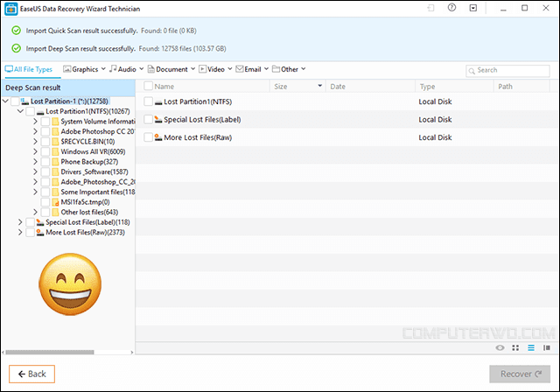Select the Deep Scan result header
560x392 pixels.
(68, 87)
